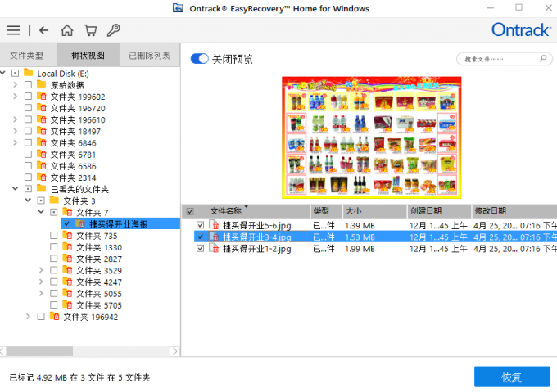Click the Local Disk (E:) folder icon

29,73
